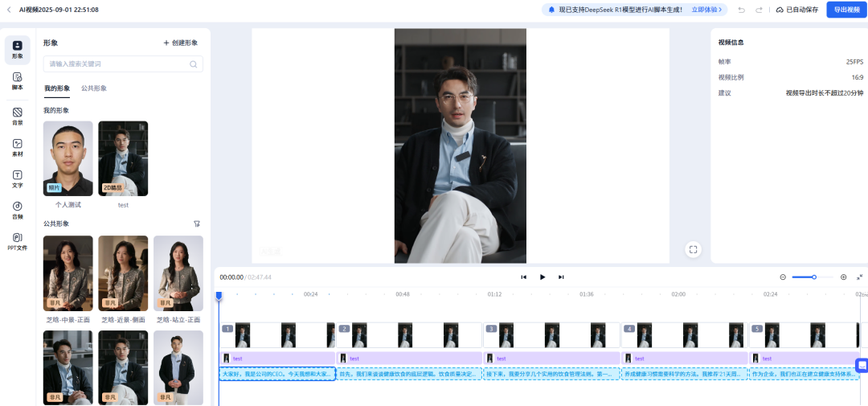Switch to 公共形象 tab
This screenshot has height=406, width=868.
click(94, 88)
